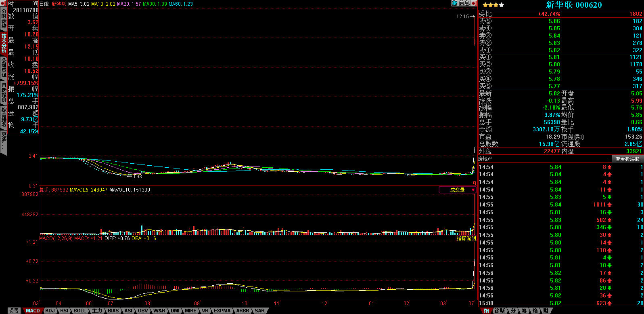Click the 信息 info button above chart
This screenshot has width=644, height=314.
(464, 3)
